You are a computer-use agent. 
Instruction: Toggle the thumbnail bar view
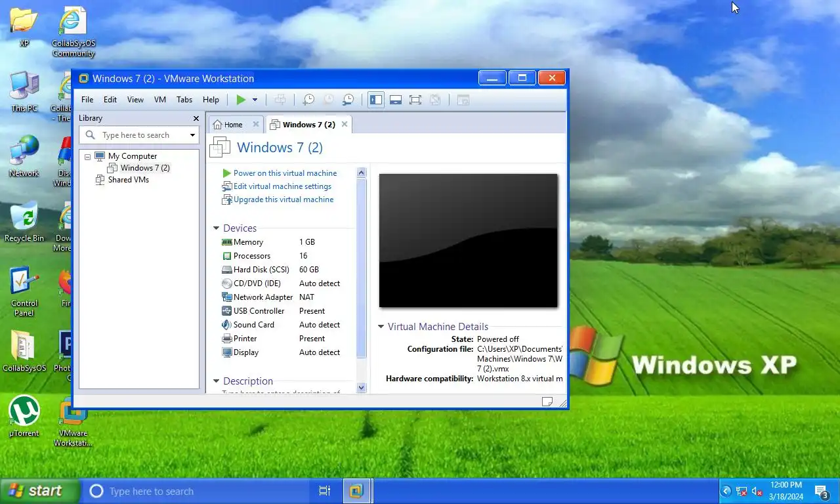click(x=396, y=100)
